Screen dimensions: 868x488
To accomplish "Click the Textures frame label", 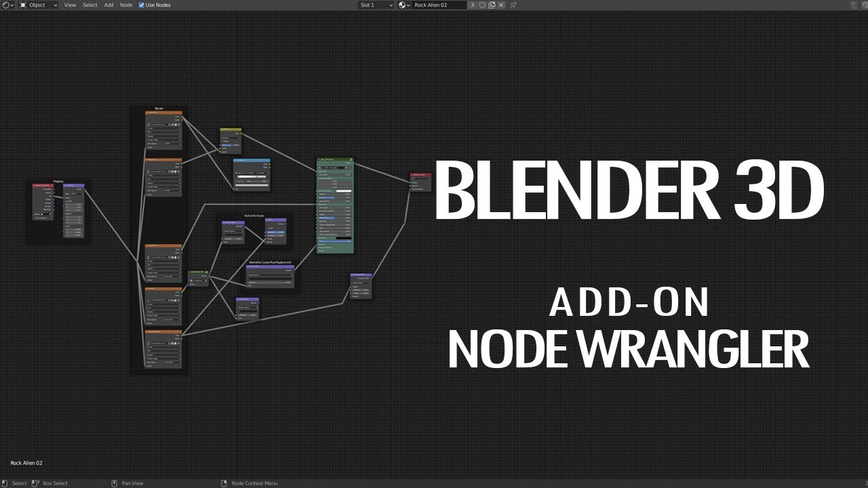I will [159, 108].
